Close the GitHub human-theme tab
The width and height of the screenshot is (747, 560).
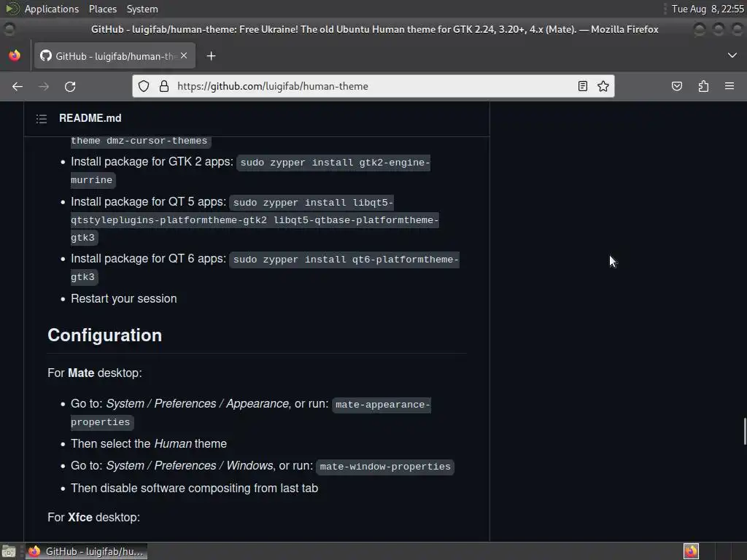pyautogui.click(x=184, y=55)
